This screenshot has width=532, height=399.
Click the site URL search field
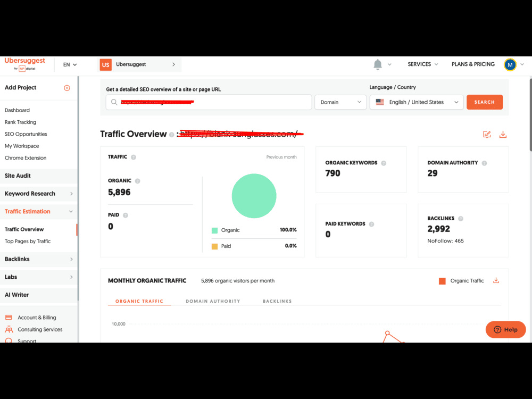coord(209,102)
